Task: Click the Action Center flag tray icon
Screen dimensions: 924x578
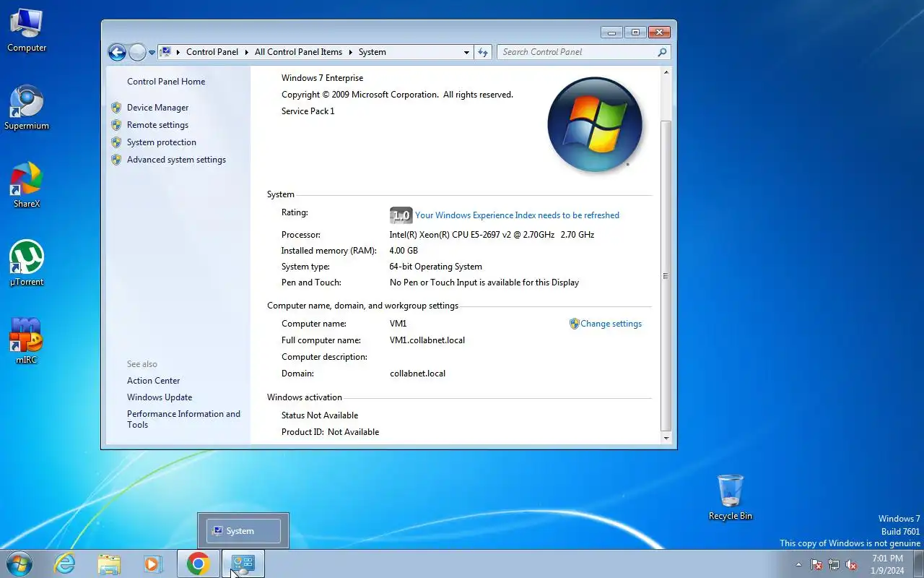Action: coord(816,564)
